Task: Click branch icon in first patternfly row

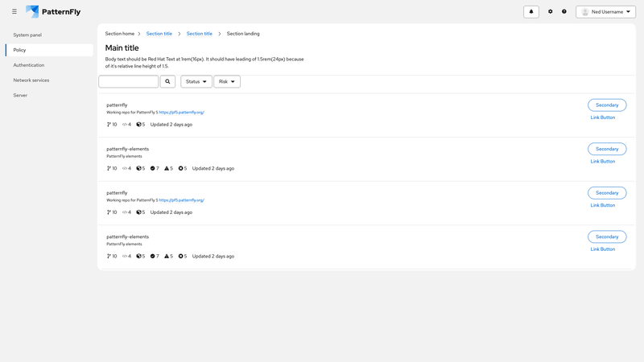Action: click(x=109, y=125)
